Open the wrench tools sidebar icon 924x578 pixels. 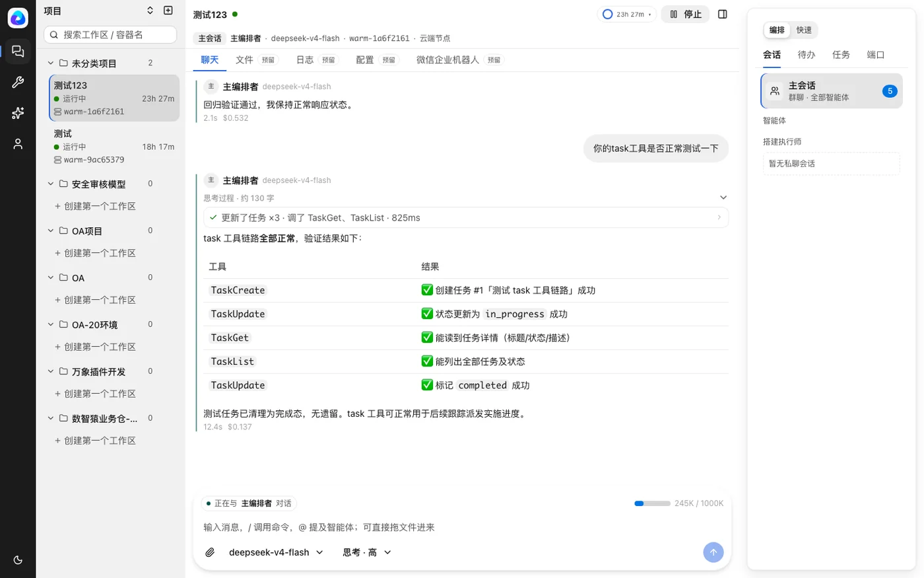(x=18, y=82)
